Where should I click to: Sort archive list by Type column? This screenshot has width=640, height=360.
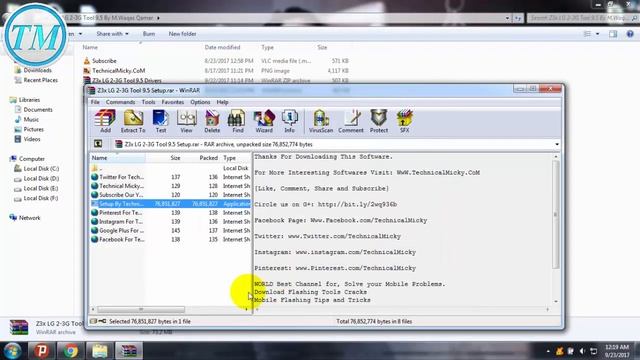tap(236, 158)
